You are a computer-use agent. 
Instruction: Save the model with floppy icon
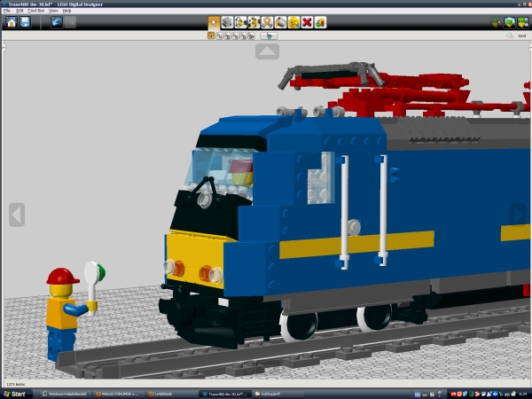tap(25, 22)
